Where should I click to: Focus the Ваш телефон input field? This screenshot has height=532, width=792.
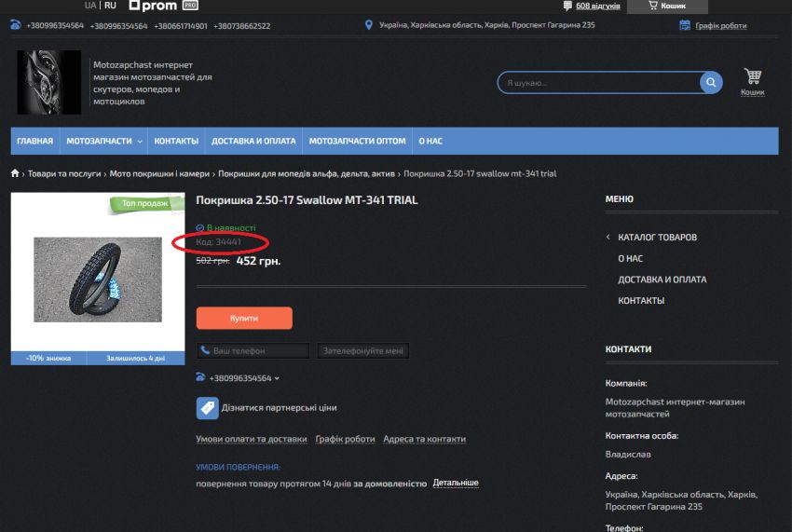[253, 350]
